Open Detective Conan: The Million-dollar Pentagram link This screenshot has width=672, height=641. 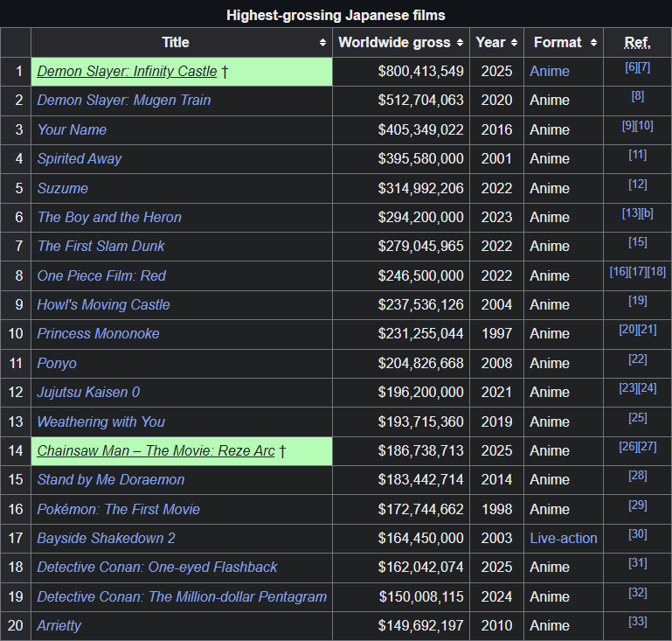(182, 596)
